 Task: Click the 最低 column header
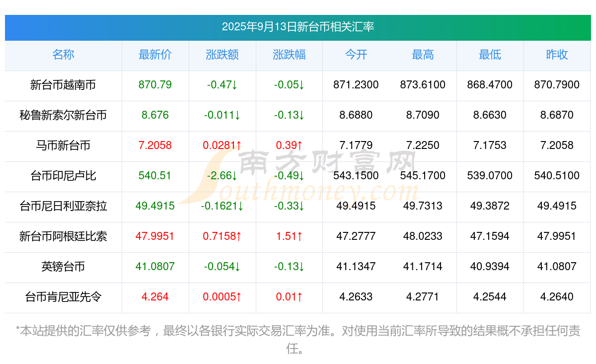[490, 55]
